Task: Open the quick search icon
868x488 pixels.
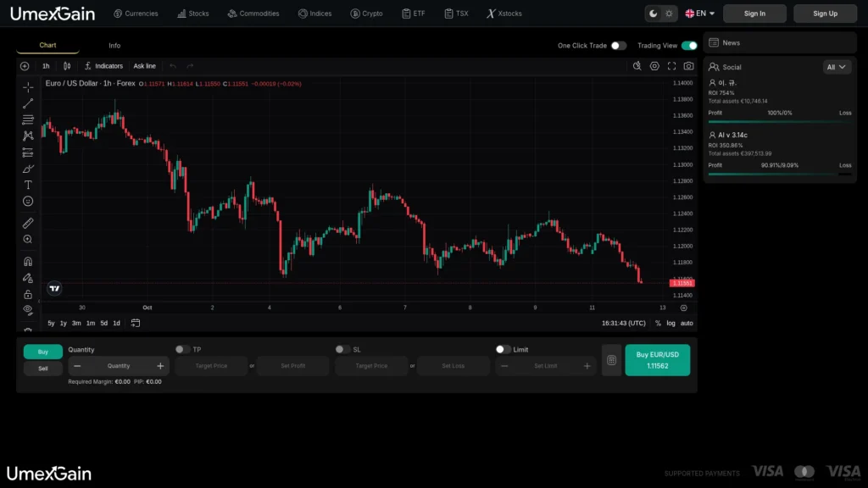Action: (637, 66)
